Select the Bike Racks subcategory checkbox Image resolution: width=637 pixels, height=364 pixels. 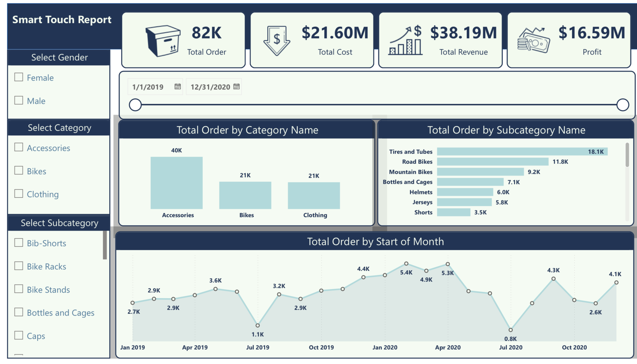[19, 266]
